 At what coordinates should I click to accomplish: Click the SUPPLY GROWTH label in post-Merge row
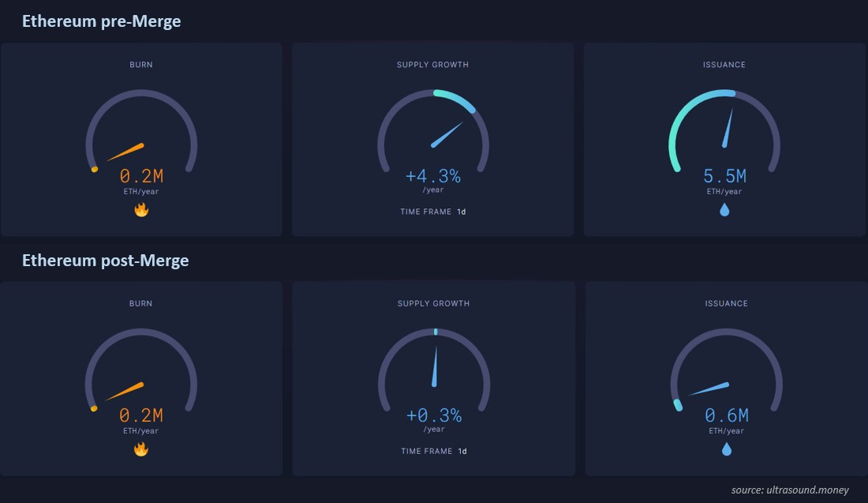coord(433,303)
